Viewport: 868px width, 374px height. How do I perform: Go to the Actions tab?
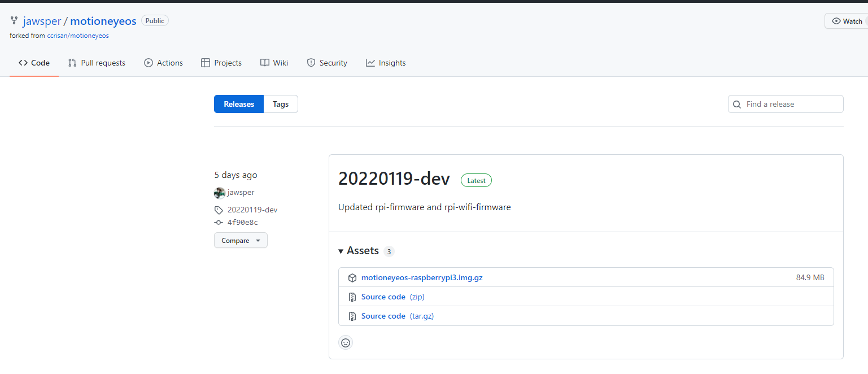coord(163,63)
